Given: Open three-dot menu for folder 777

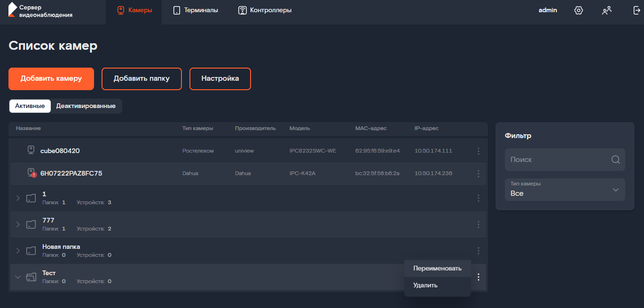Looking at the screenshot, I should coord(479,224).
